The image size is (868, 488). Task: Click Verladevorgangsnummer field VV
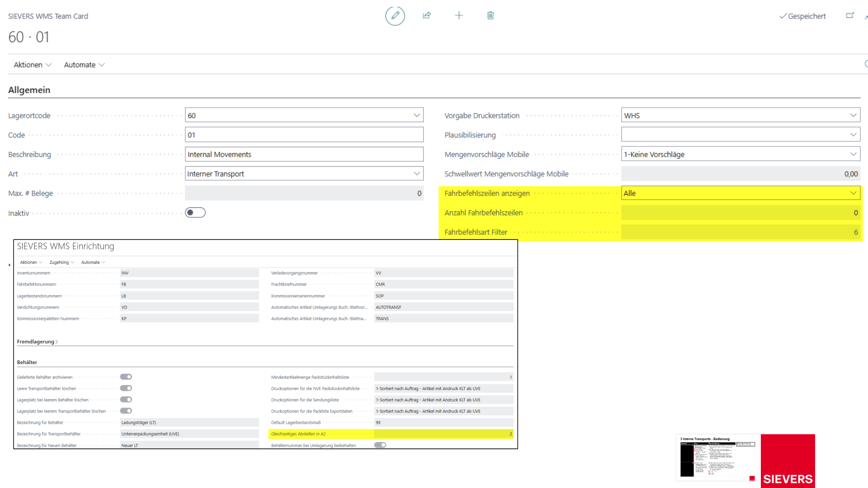[x=444, y=273]
